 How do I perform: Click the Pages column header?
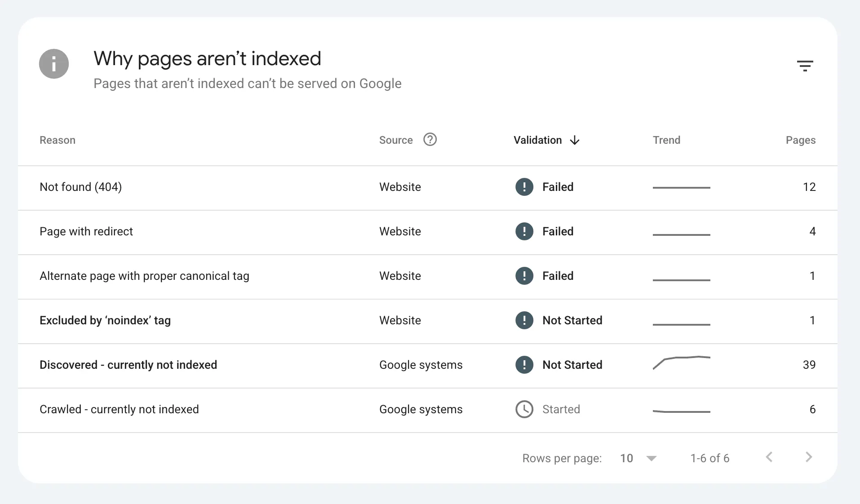coord(801,140)
